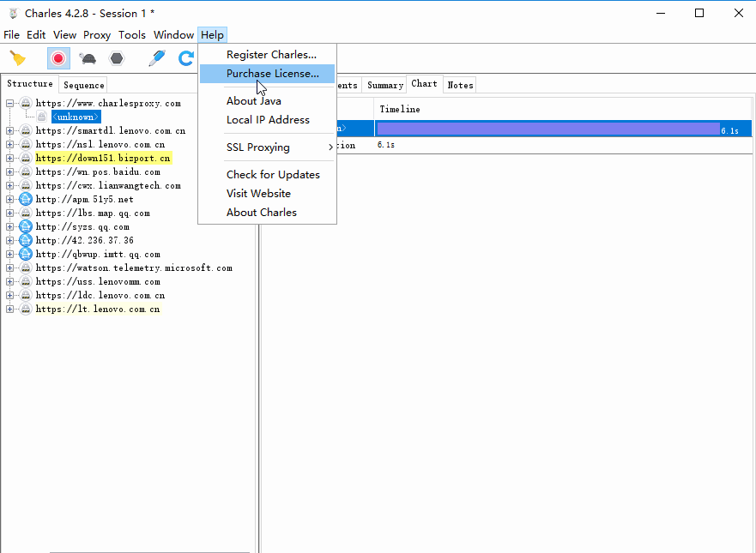
Task: Open the File menu
Action: pyautogui.click(x=11, y=34)
